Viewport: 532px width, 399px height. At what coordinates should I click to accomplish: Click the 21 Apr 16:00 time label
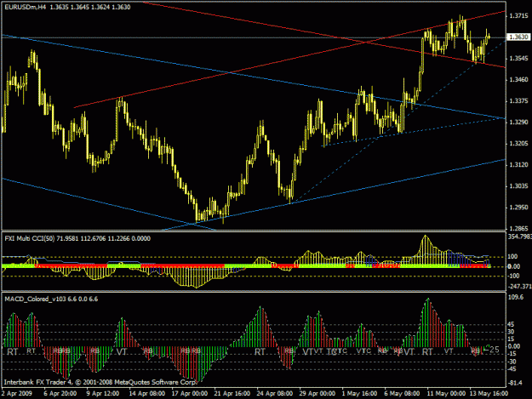(x=232, y=394)
